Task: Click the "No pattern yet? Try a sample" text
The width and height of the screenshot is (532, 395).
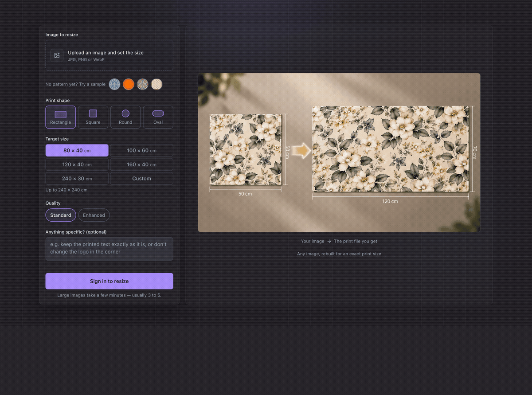Action: tap(76, 84)
